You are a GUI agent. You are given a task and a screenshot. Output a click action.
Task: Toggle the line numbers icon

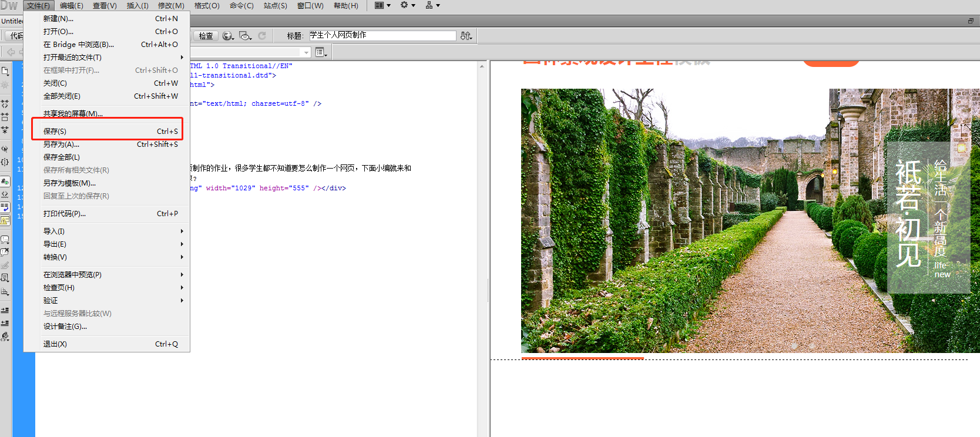5,181
